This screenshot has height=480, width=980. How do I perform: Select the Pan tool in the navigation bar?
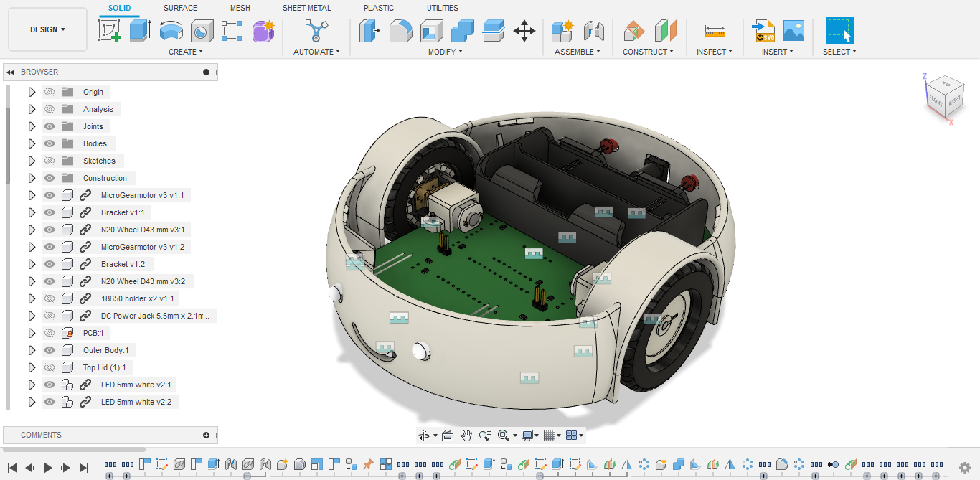coord(466,435)
